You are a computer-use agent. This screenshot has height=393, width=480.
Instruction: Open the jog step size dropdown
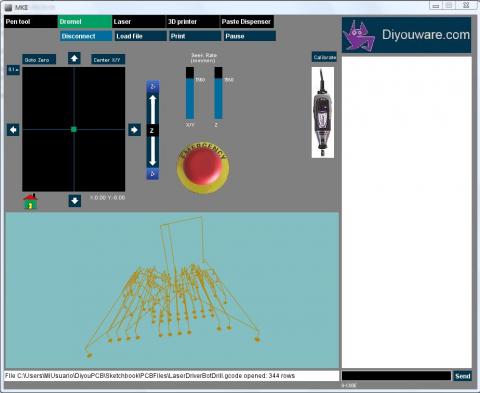(13, 70)
